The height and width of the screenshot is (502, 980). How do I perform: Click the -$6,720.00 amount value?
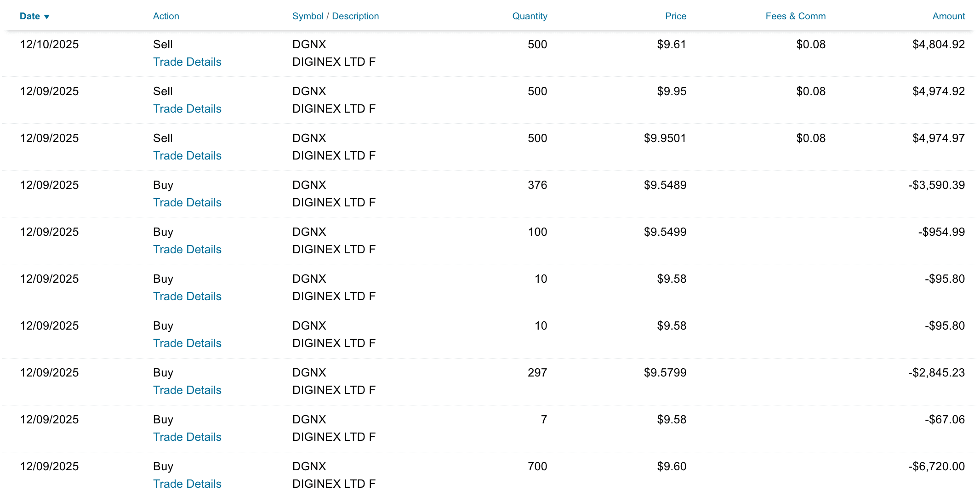[936, 467]
